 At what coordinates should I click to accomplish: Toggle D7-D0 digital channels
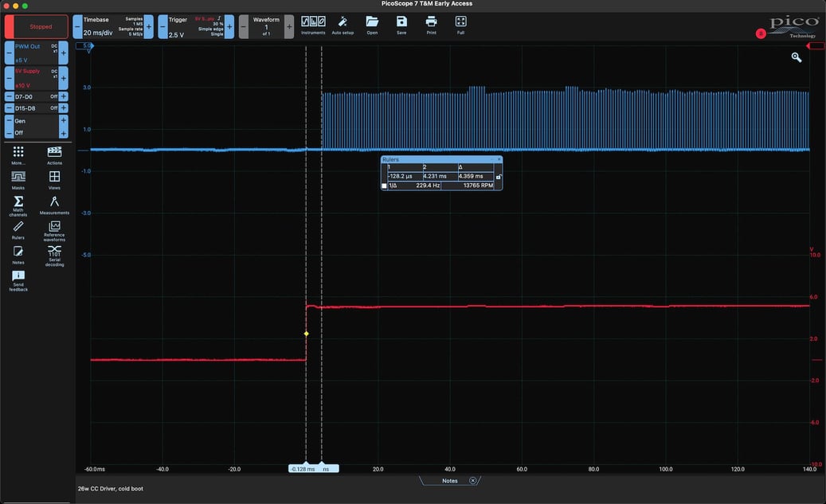(x=37, y=96)
